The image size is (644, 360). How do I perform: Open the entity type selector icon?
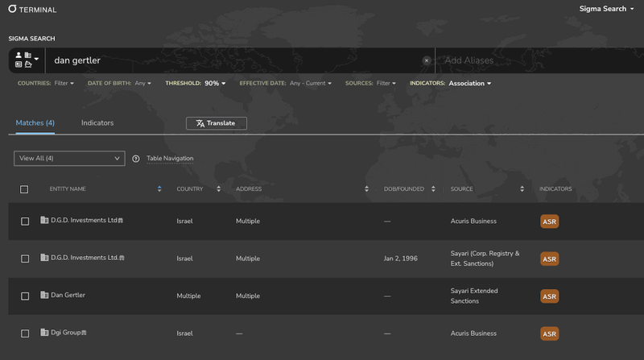coord(27,60)
